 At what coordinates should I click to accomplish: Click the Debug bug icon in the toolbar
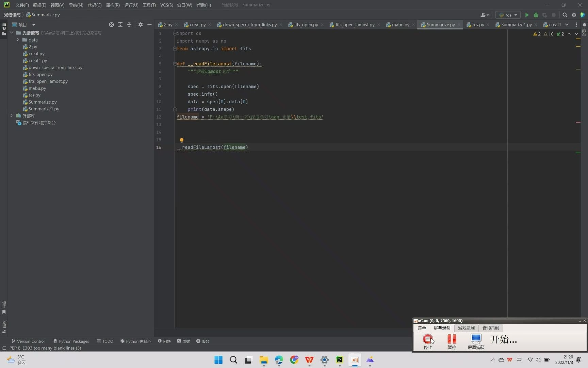(x=536, y=15)
